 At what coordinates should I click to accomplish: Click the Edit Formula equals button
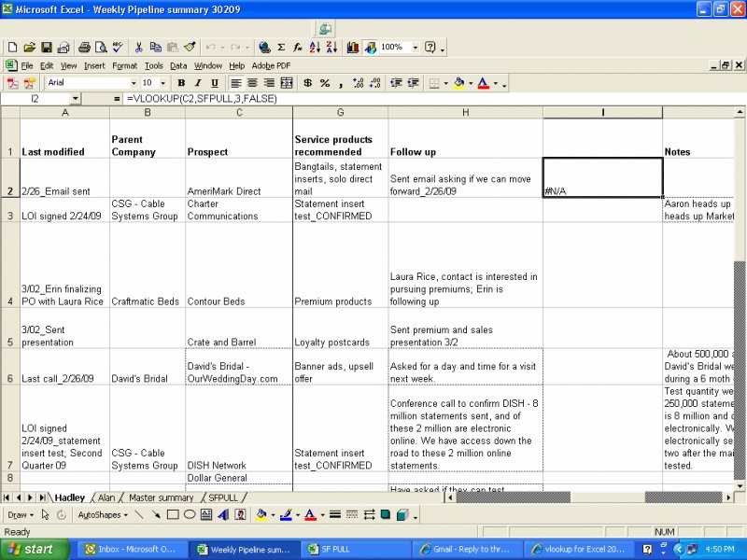(x=117, y=99)
